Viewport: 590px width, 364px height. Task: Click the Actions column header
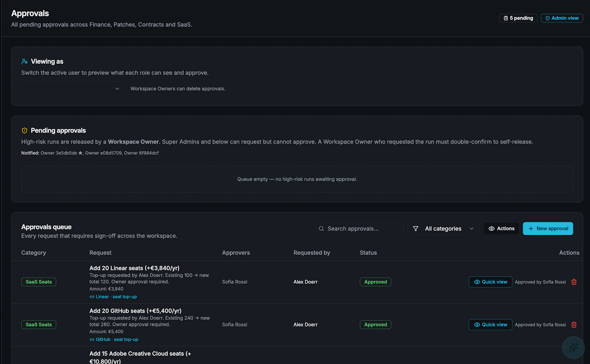569,253
